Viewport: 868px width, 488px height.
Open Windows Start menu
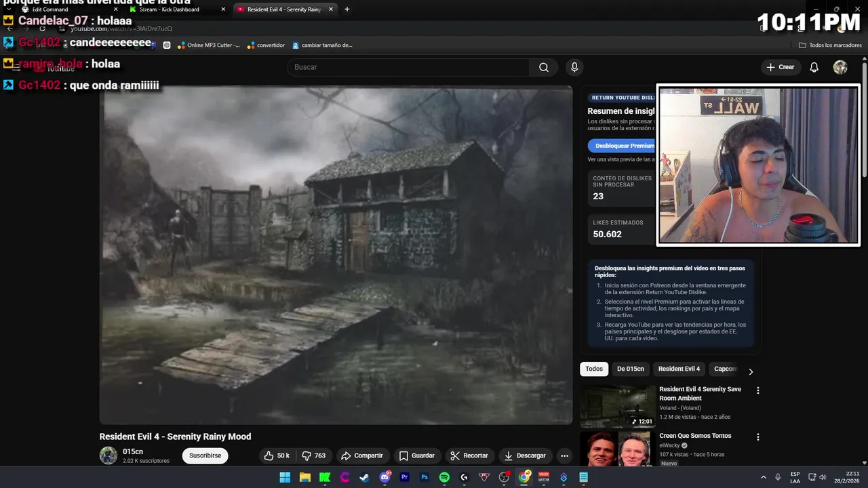[x=285, y=477]
